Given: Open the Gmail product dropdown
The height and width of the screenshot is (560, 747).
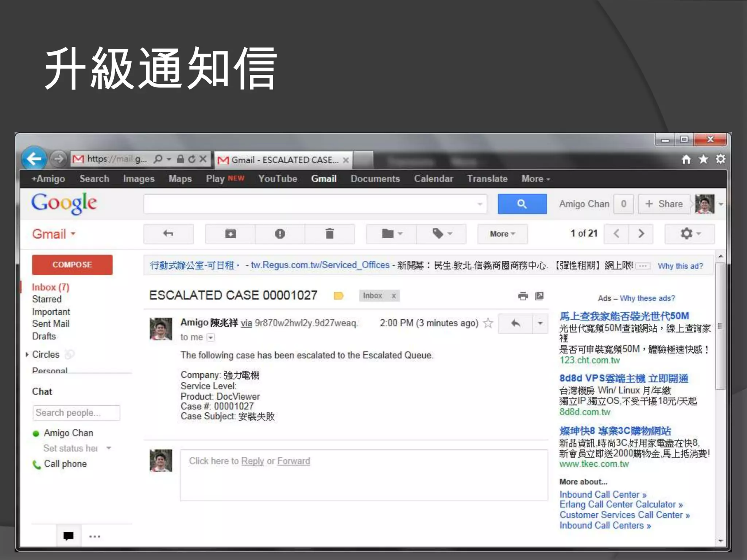Looking at the screenshot, I should tap(54, 234).
